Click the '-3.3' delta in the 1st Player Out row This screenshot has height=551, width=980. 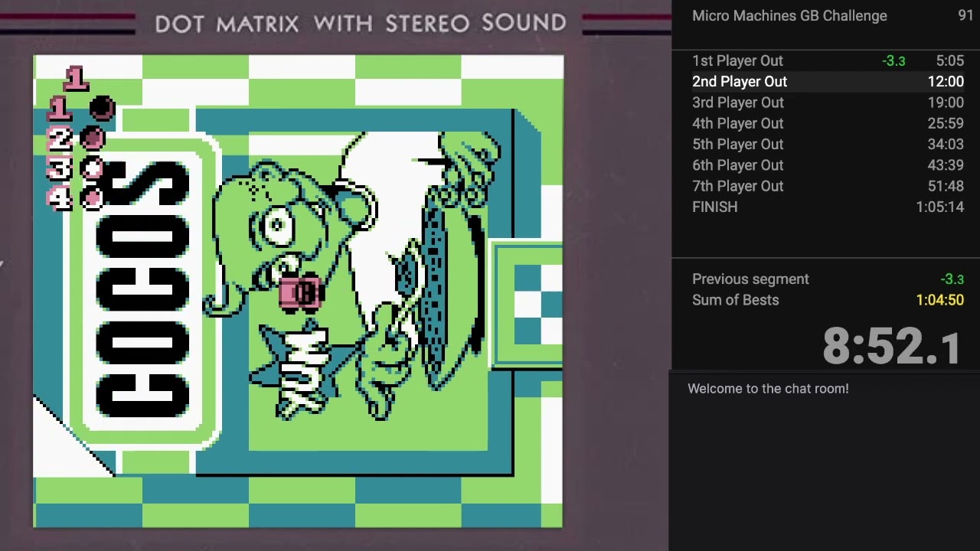click(893, 61)
